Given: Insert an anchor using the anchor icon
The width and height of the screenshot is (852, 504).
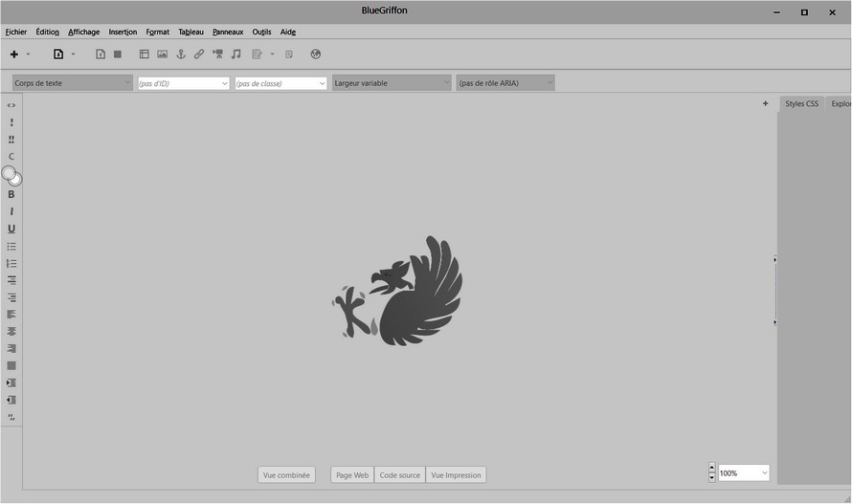Looking at the screenshot, I should click(180, 55).
